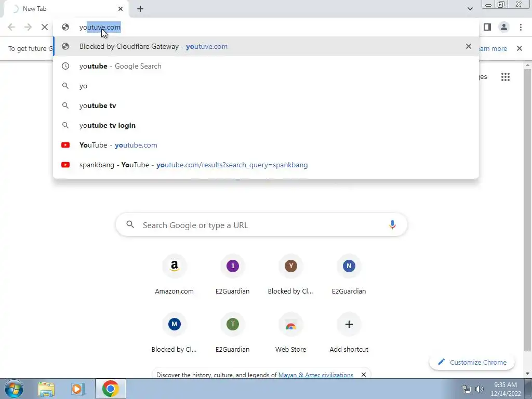This screenshot has width=532, height=399.
Task: Stop loading the page with the X button
Action: (x=45, y=27)
